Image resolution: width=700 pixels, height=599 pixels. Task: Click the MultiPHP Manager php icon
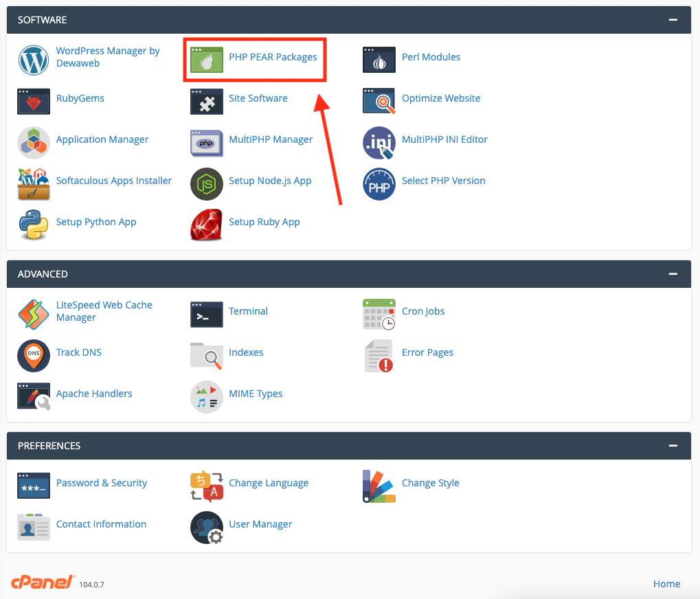207,143
